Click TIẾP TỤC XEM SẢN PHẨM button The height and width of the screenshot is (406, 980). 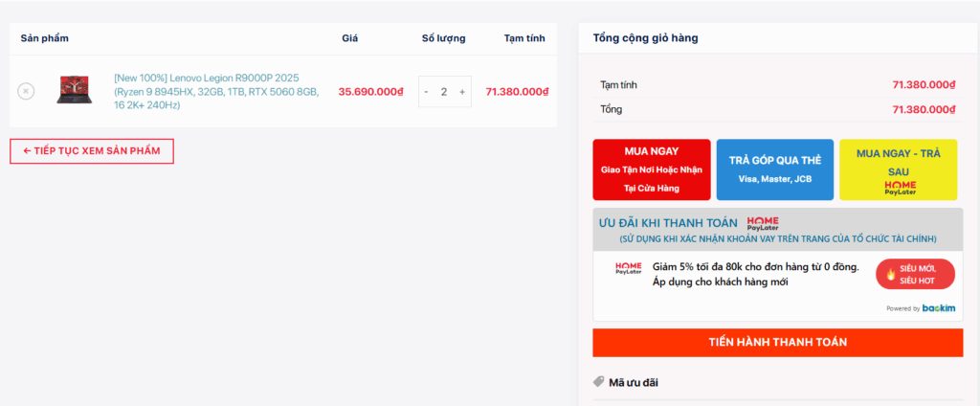92,150
